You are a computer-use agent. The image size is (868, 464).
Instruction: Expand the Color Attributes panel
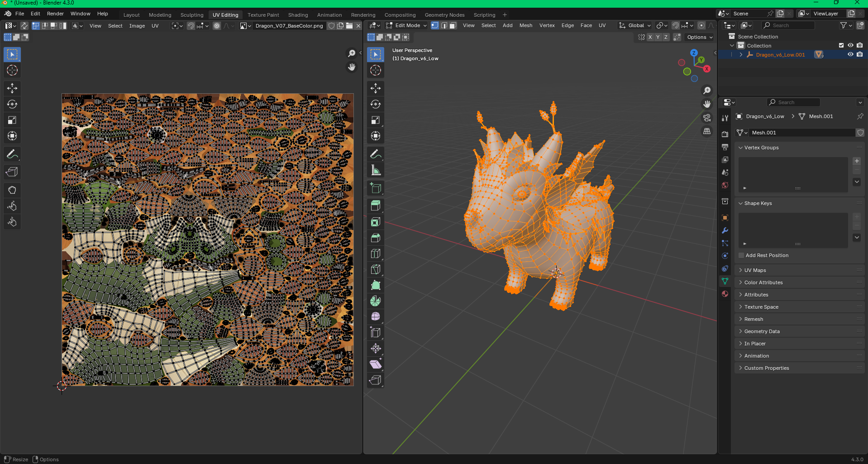coord(799,282)
